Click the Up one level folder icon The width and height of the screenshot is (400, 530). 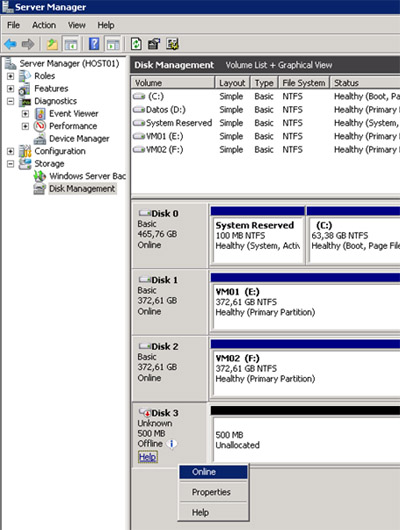[x=52, y=44]
